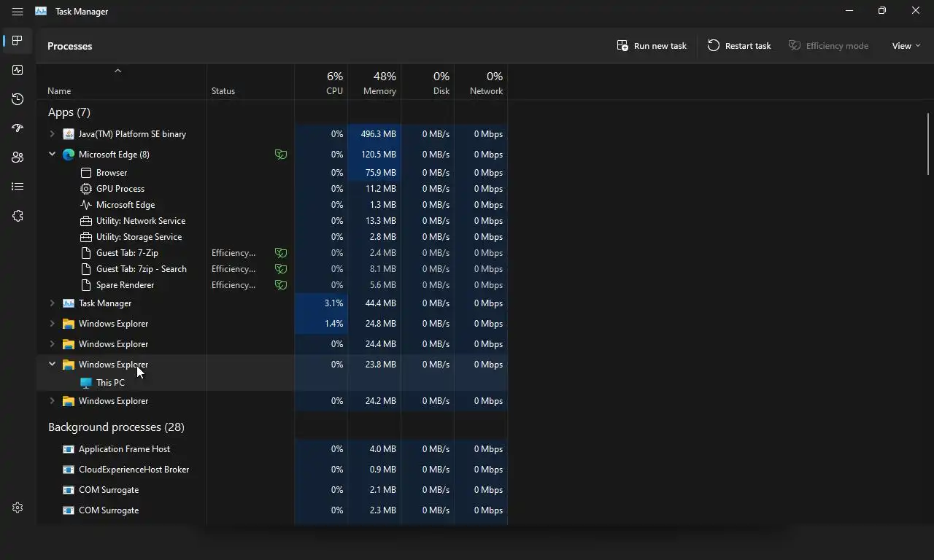Open the hamburger navigation menu
This screenshot has width=934, height=560.
[x=18, y=12]
